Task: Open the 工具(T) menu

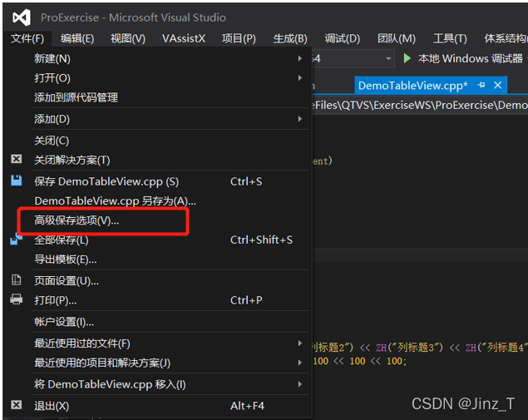Action: (450, 39)
